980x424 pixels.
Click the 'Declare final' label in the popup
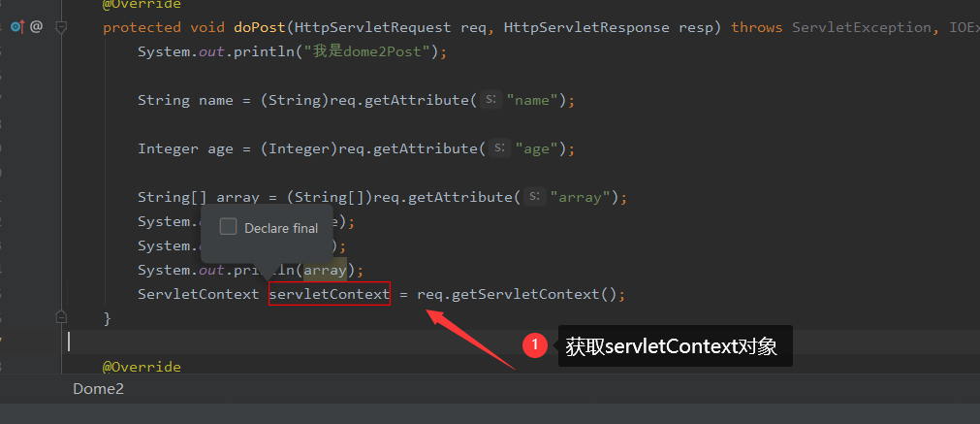click(x=281, y=228)
